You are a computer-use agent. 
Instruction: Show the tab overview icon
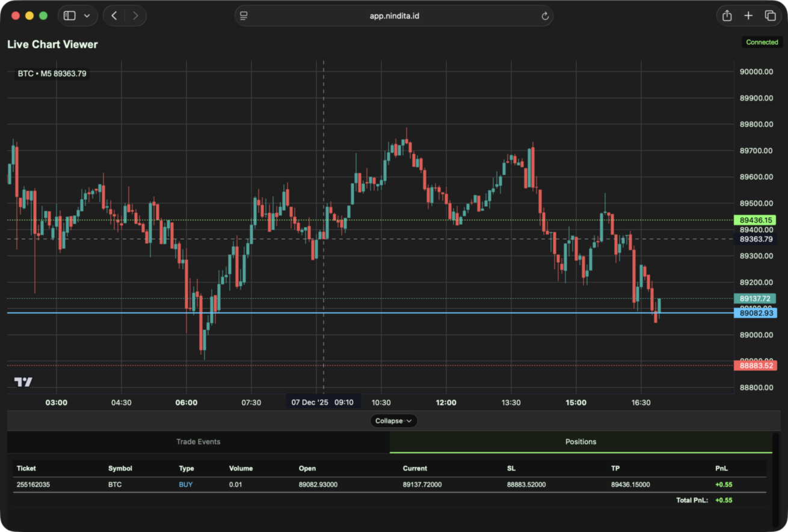coord(770,16)
